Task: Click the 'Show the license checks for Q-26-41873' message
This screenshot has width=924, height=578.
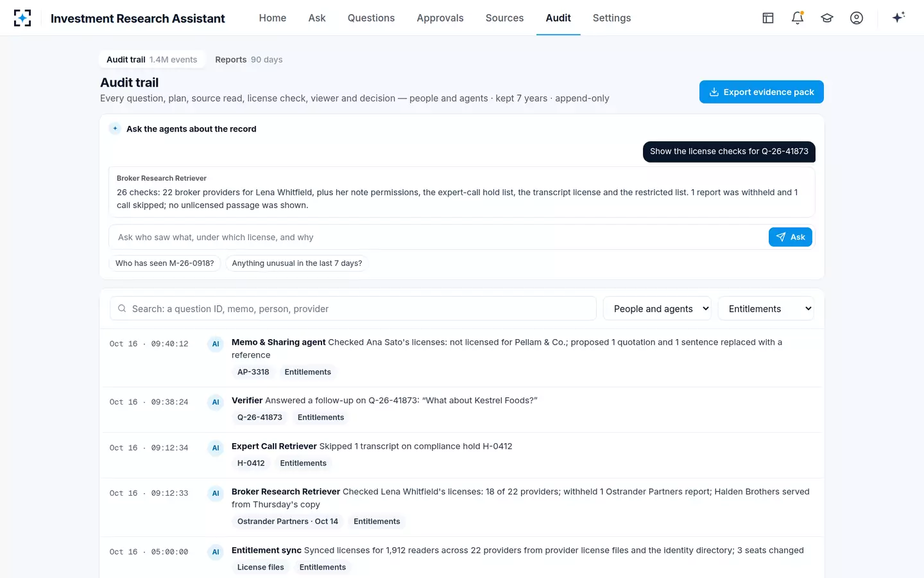Action: coord(729,152)
